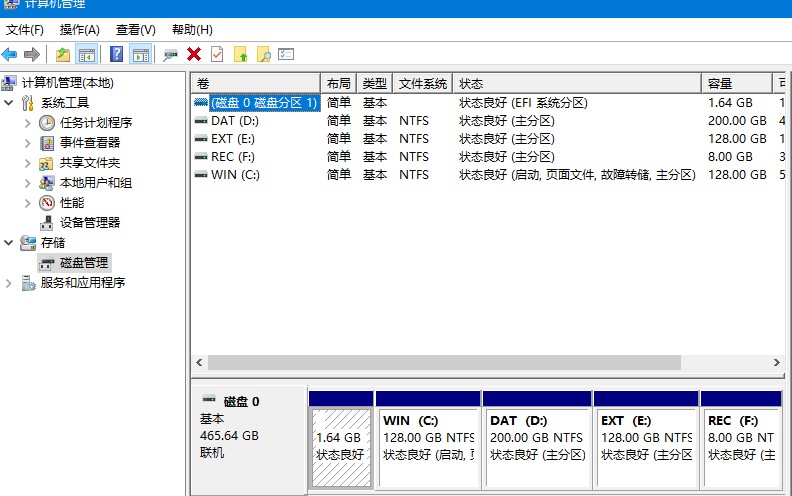Screen dimensions: 792x496
Task: Sort by the File System (文件系统) column header
Action: click(x=423, y=83)
